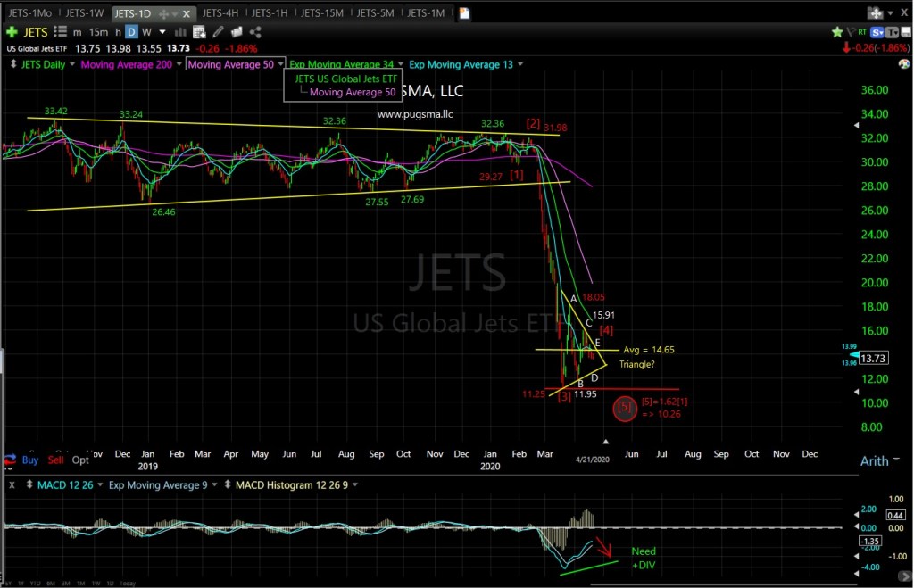Click the window arrange icon at top right
914x588 pixels.
[876, 12]
